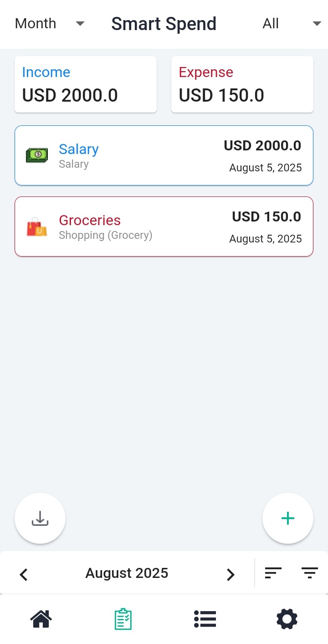Click the shopping bags Groceries icon

[37, 227]
